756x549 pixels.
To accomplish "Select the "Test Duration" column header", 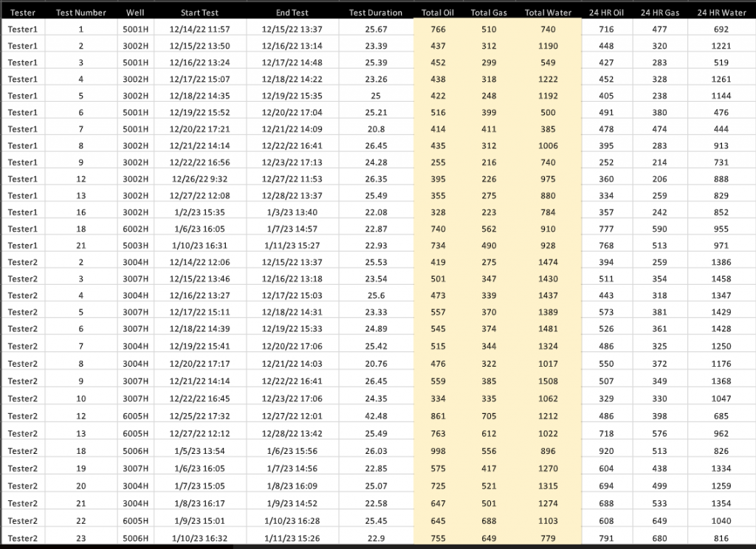I will pyautogui.click(x=376, y=13).
